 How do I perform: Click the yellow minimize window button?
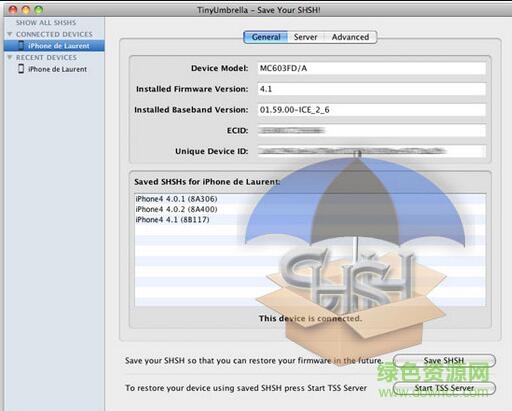(26, 10)
